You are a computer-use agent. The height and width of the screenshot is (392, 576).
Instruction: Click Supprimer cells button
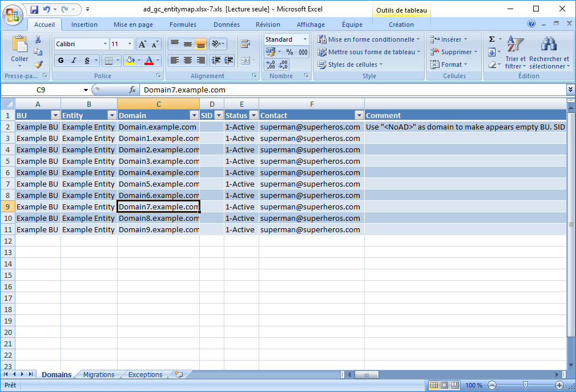454,52
